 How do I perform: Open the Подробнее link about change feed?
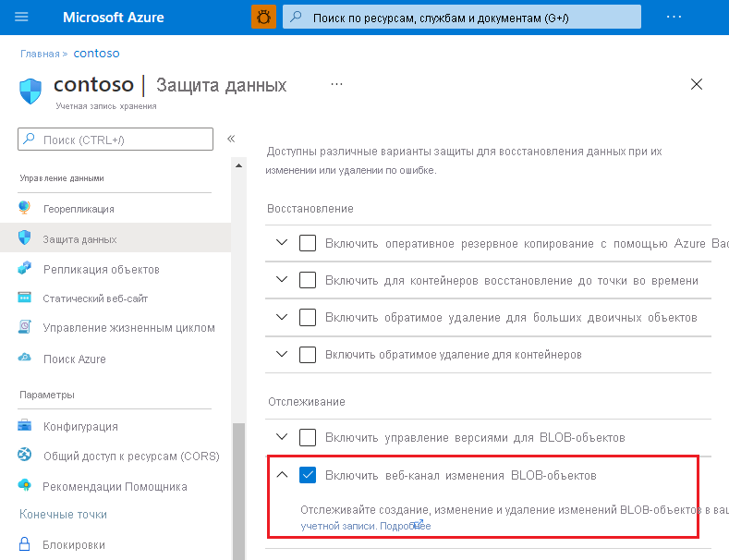[x=405, y=526]
